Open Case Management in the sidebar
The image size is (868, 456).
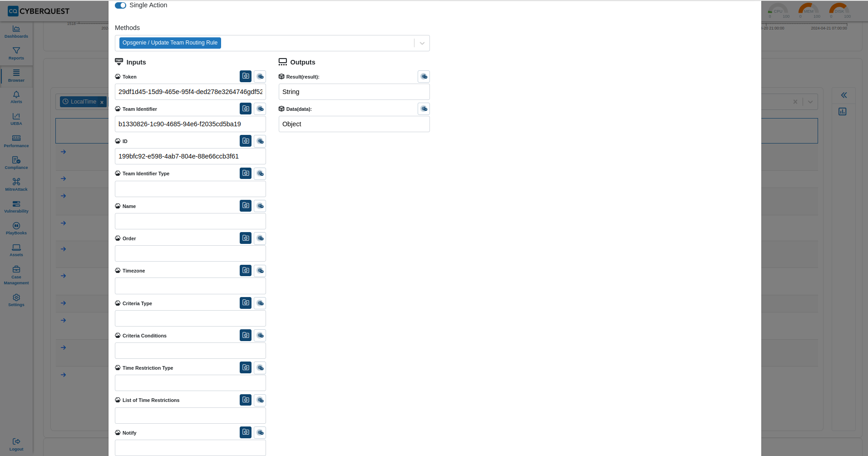click(x=16, y=275)
